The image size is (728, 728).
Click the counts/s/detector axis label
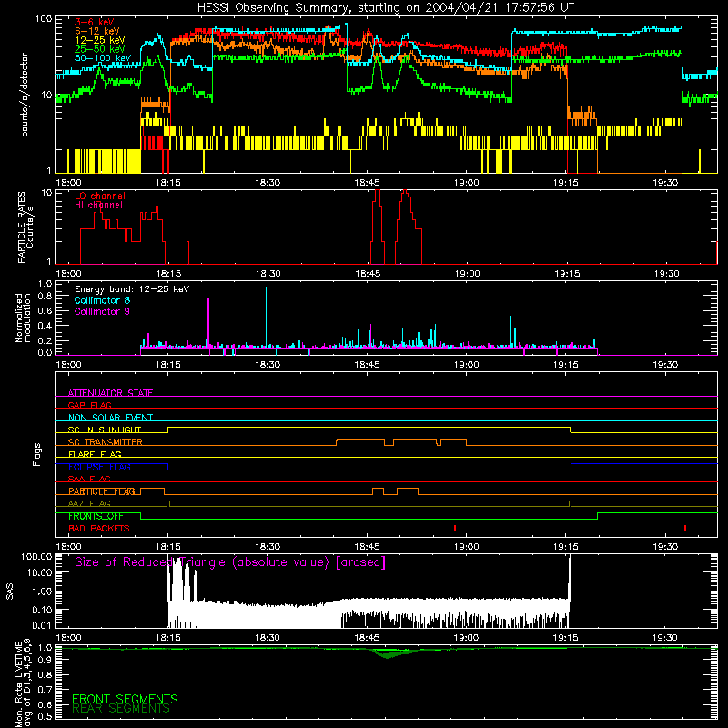(x=25, y=95)
